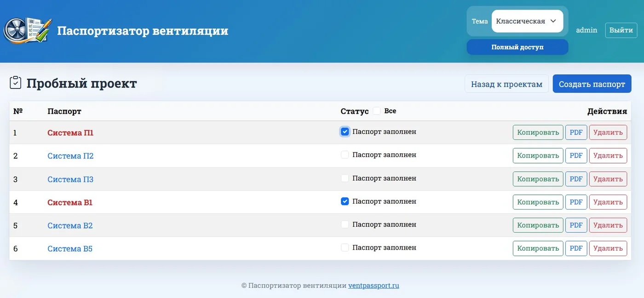Check Паспорт заполнен for Система П2
Image resolution: width=644 pixels, height=298 pixels.
(345, 155)
